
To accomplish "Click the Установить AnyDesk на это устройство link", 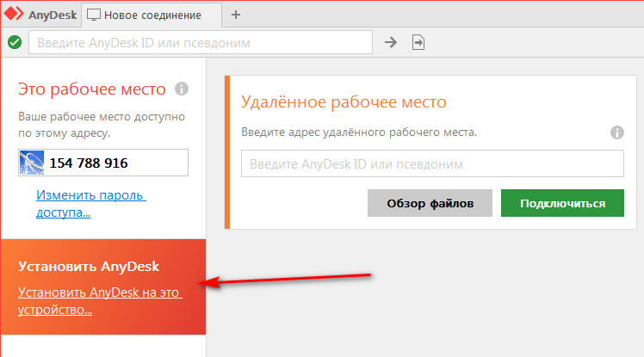I will [x=100, y=301].
